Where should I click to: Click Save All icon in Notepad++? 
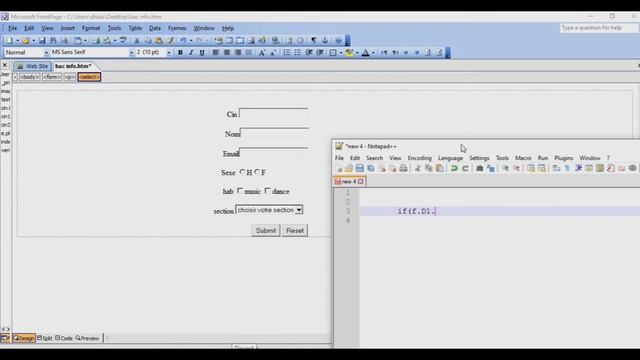pos(371,168)
